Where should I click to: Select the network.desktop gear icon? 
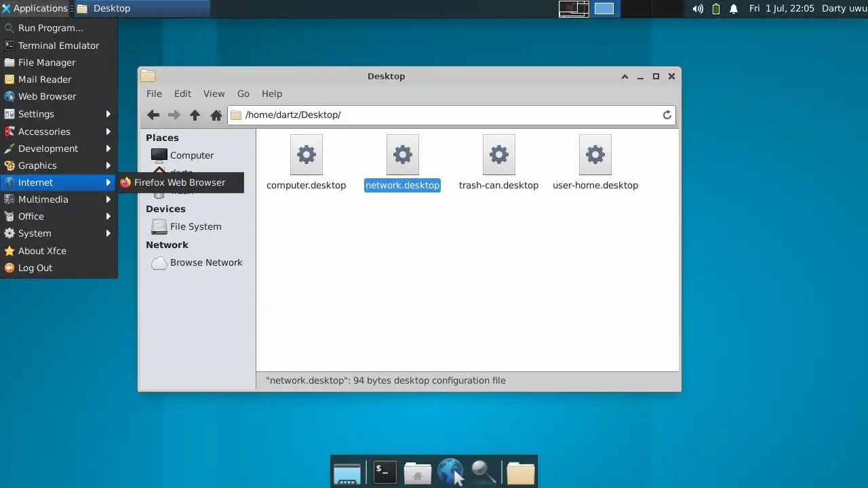(403, 155)
